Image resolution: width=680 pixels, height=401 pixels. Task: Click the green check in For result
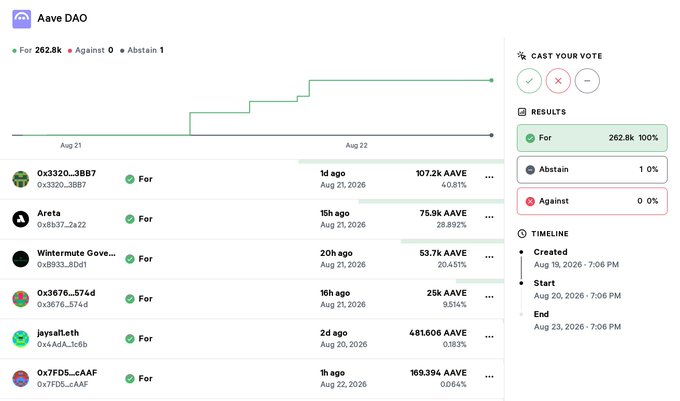click(x=530, y=138)
